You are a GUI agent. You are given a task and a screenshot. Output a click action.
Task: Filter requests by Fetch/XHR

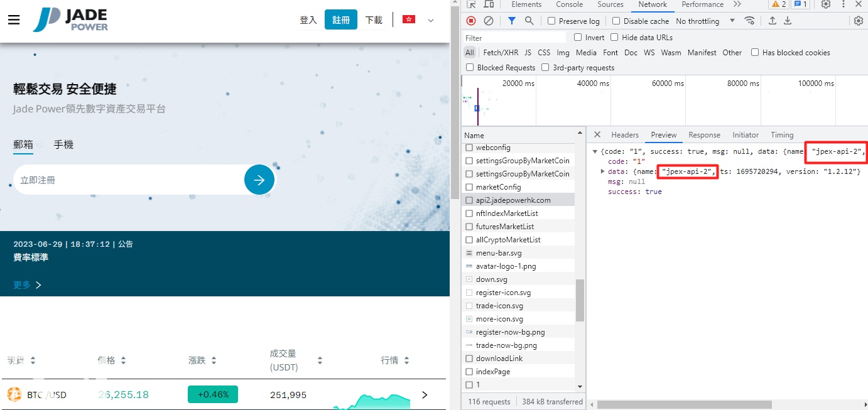(501, 53)
